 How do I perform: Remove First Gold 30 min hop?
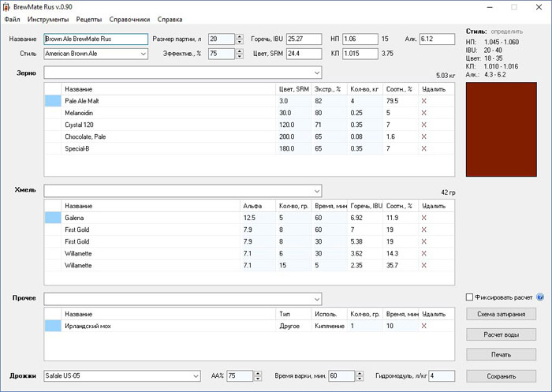click(424, 241)
